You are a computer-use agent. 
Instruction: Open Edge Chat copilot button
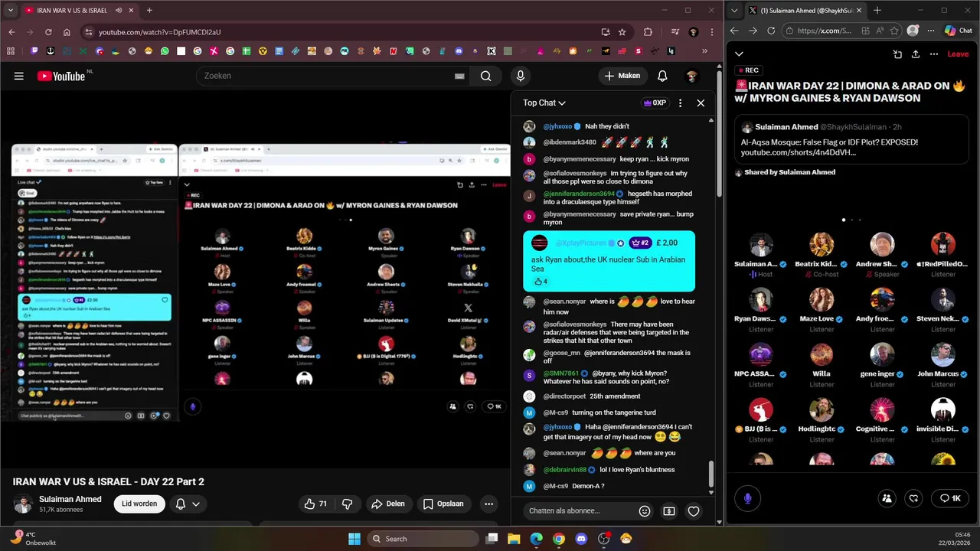pos(958,31)
